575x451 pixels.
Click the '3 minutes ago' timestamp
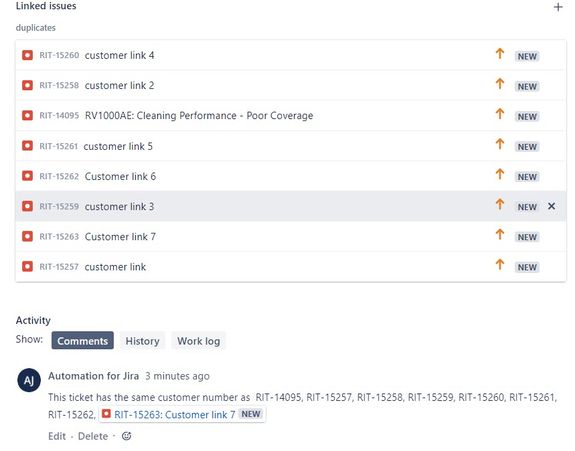[x=177, y=376]
